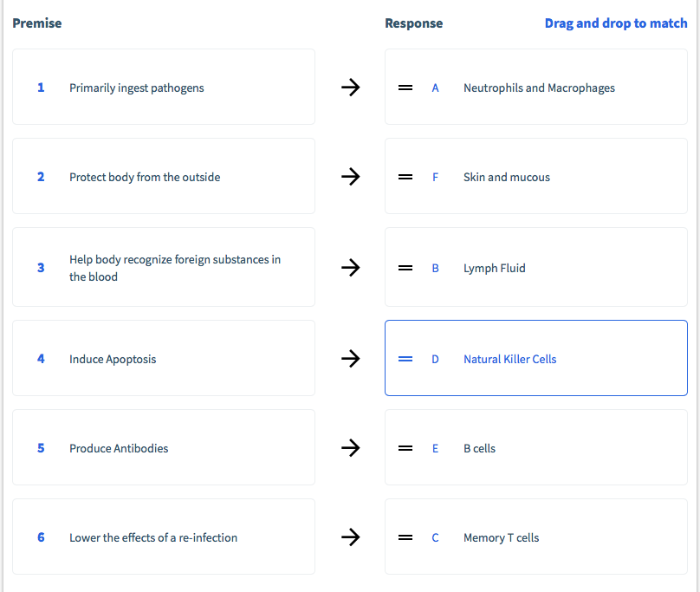
Task: Click the arrow icon next to 'Induce Apoptosis'
Action: pos(350,358)
